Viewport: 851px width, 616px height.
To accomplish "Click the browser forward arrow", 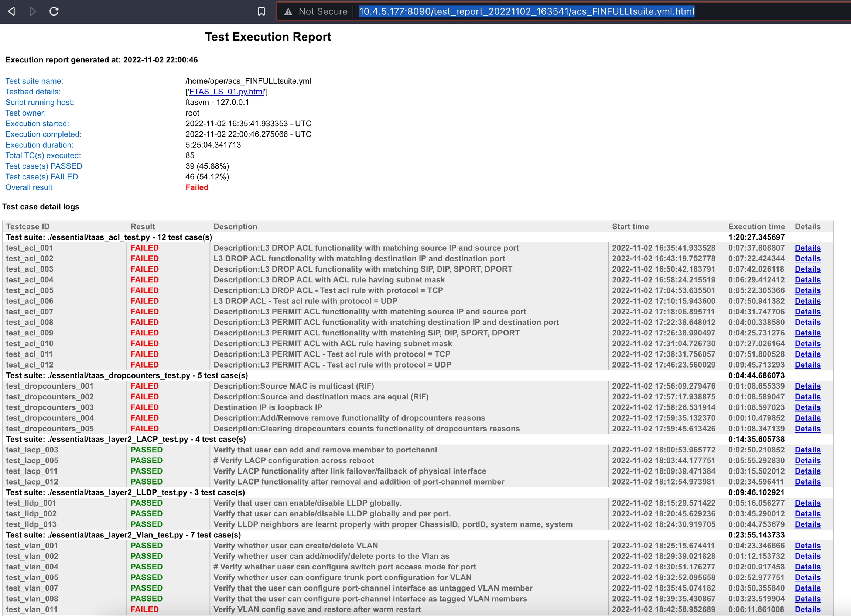I will click(33, 11).
